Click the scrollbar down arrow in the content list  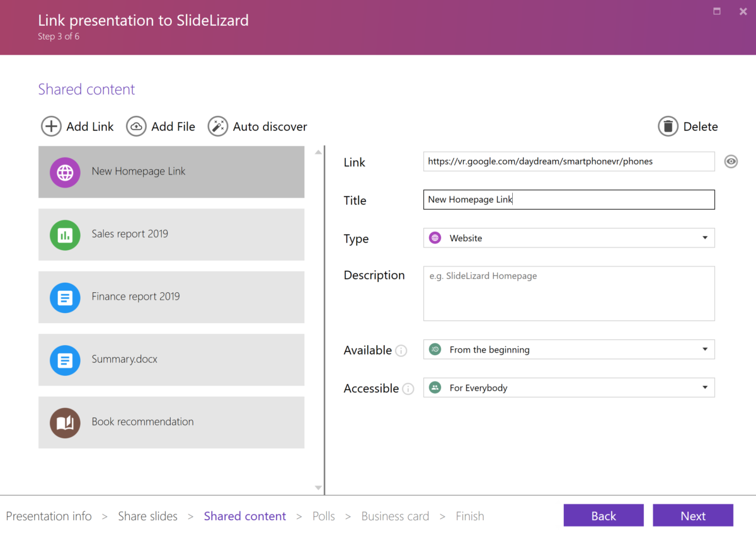click(x=318, y=487)
